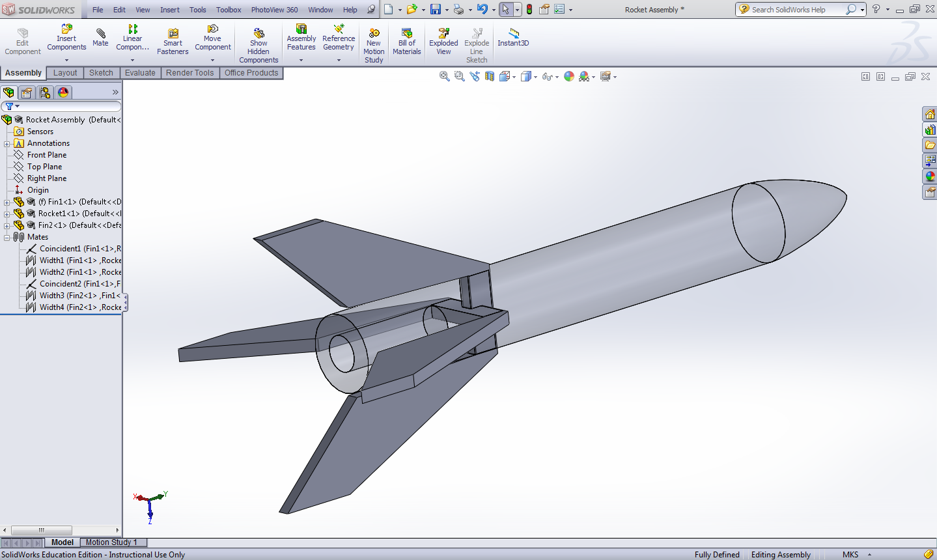The width and height of the screenshot is (937, 560).
Task: Select Origin in feature tree
Action: click(x=38, y=190)
